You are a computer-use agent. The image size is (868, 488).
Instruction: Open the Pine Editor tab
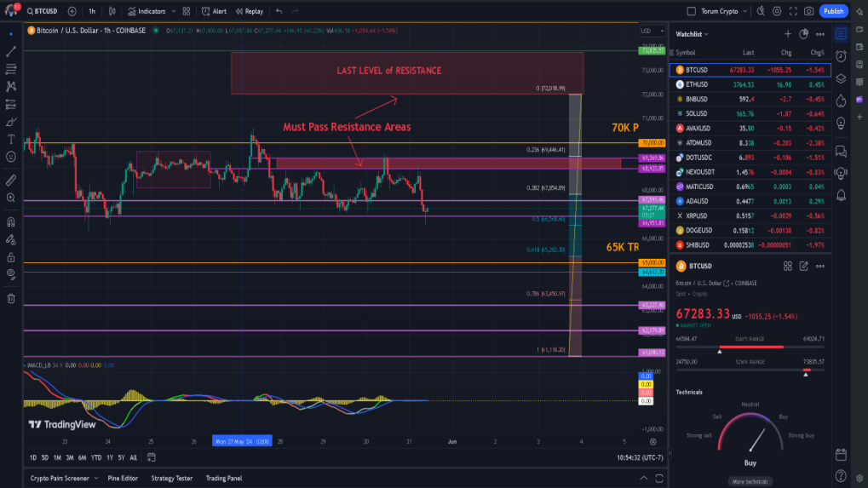(123, 478)
